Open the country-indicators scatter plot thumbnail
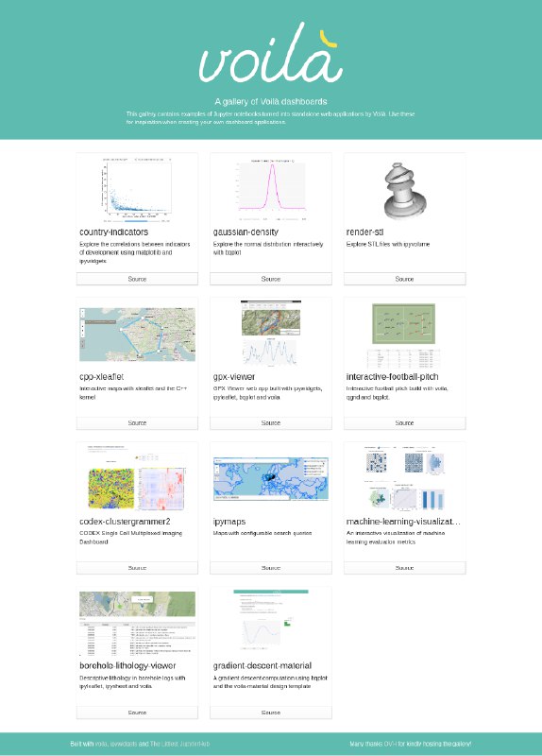 coord(137,190)
